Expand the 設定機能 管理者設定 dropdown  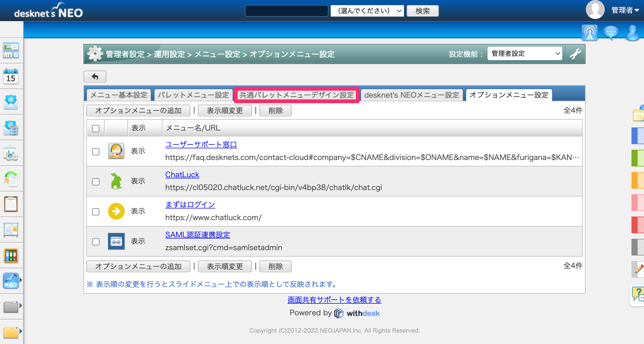click(525, 53)
